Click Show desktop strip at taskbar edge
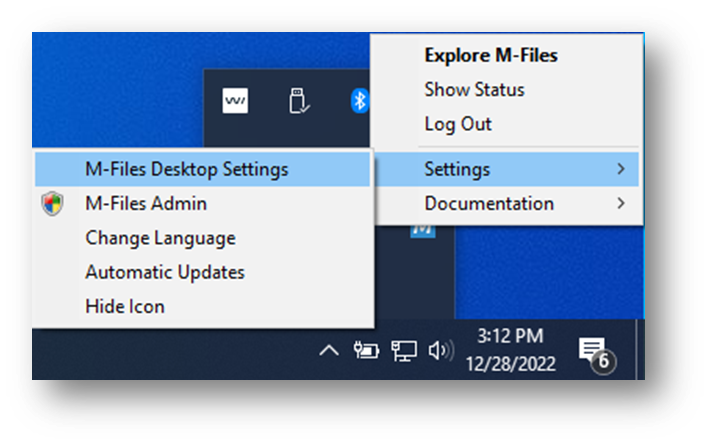Screen dimensions: 710x445 click(x=640, y=349)
